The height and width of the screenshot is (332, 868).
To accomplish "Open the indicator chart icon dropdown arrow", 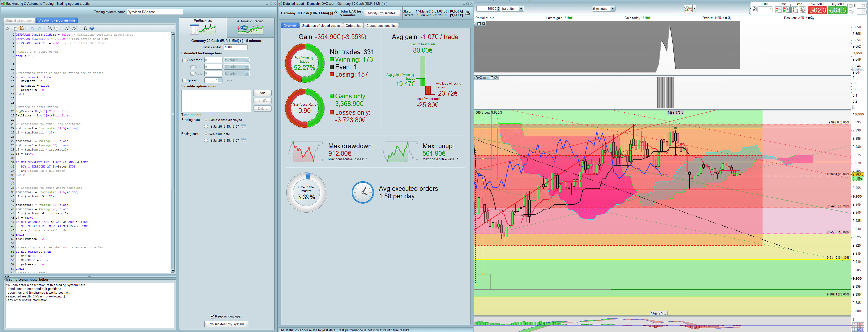I will pos(694,9).
